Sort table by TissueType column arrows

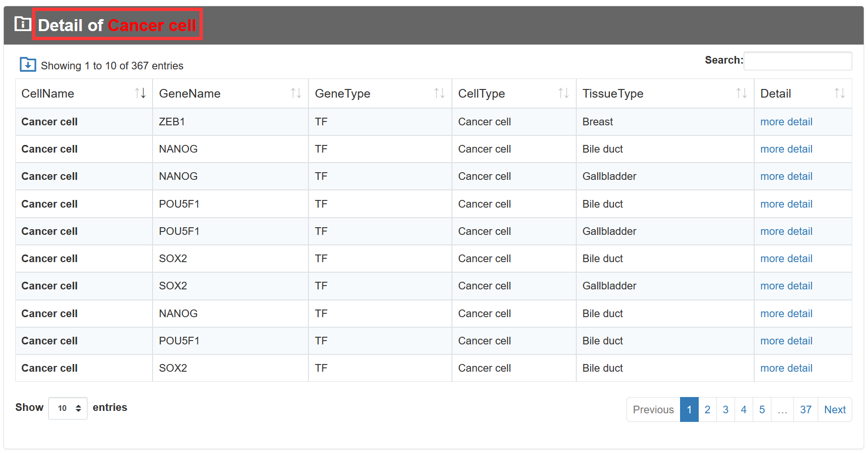(742, 93)
